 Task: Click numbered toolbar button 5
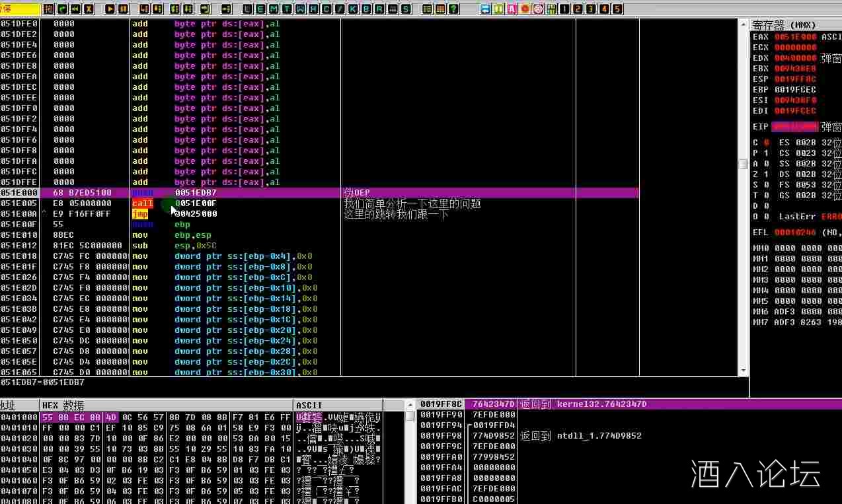click(617, 9)
